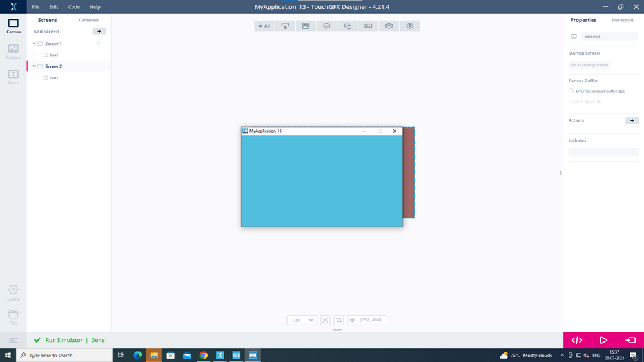Click the Includes input field
The width and height of the screenshot is (644, 362).
click(603, 152)
